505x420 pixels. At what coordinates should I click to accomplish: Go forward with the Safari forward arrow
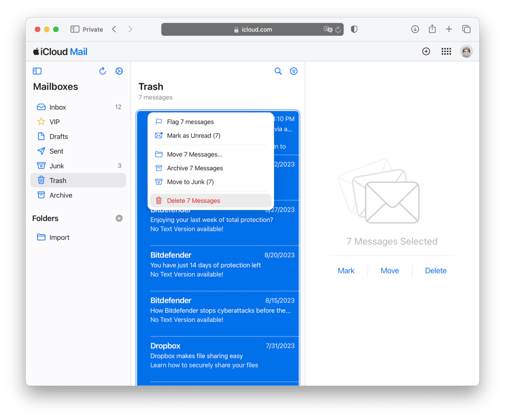(x=130, y=29)
